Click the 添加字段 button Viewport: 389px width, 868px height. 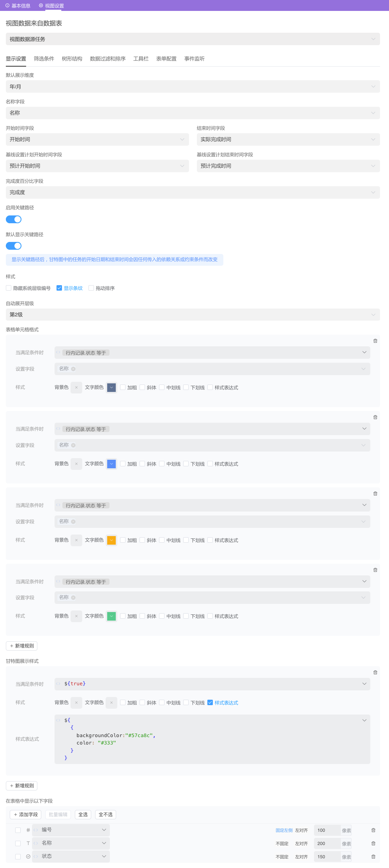[26, 815]
